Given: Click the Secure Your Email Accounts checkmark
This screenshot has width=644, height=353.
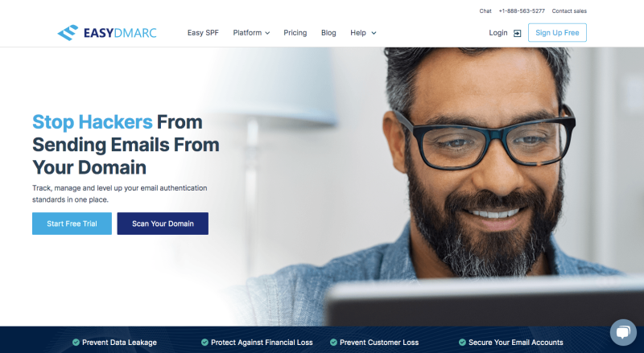Looking at the screenshot, I should (x=462, y=343).
